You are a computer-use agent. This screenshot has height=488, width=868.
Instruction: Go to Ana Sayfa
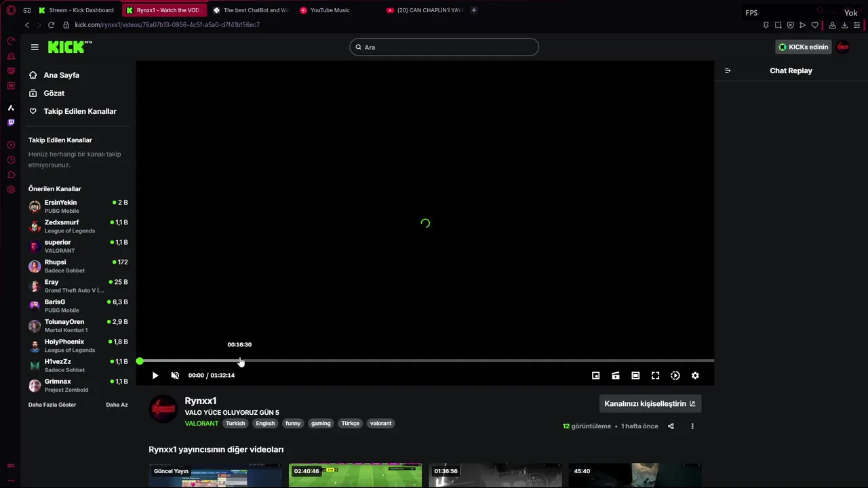click(54, 75)
